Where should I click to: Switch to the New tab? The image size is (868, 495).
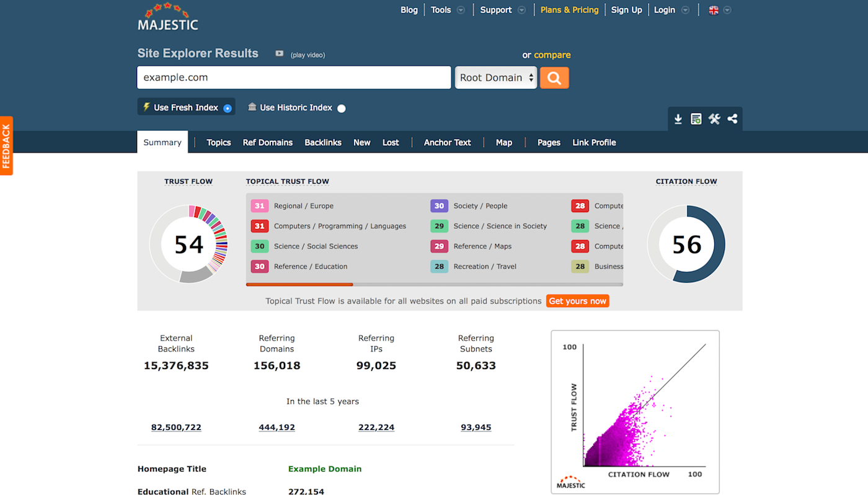click(x=362, y=143)
